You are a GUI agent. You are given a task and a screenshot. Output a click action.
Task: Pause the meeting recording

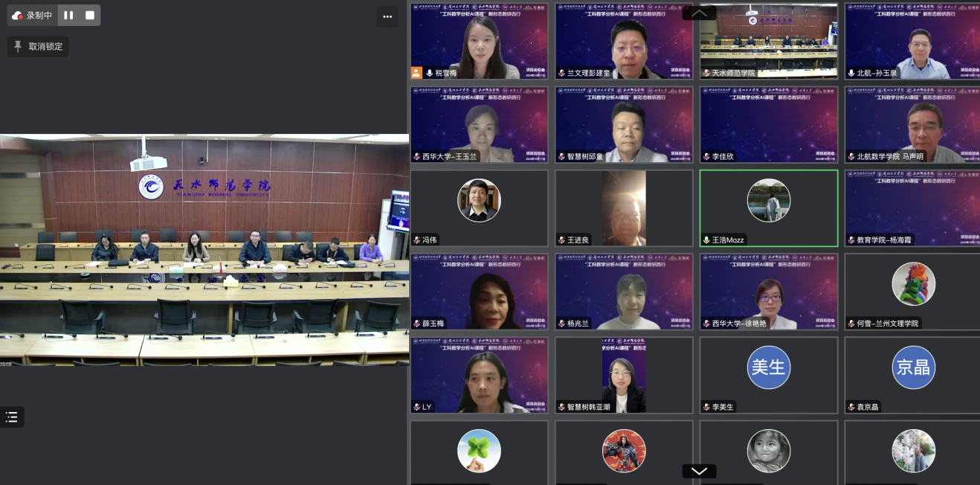click(68, 15)
